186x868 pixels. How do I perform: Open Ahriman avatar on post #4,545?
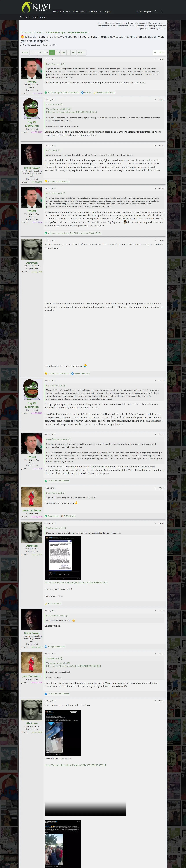pyautogui.click(x=32, y=249)
